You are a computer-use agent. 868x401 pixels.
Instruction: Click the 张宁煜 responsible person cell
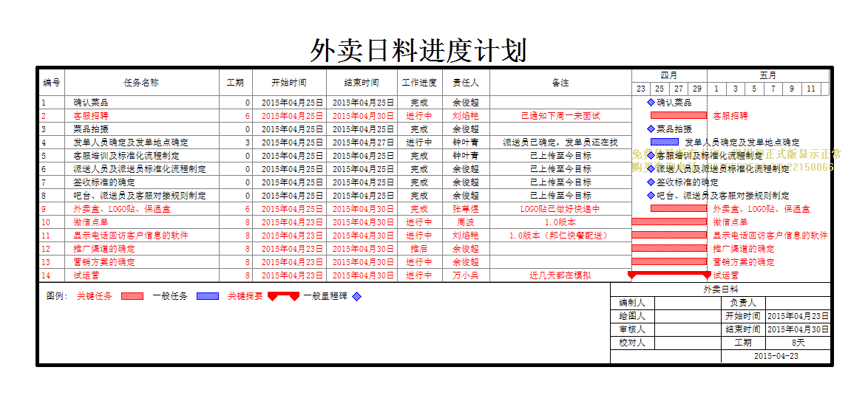pos(466,208)
